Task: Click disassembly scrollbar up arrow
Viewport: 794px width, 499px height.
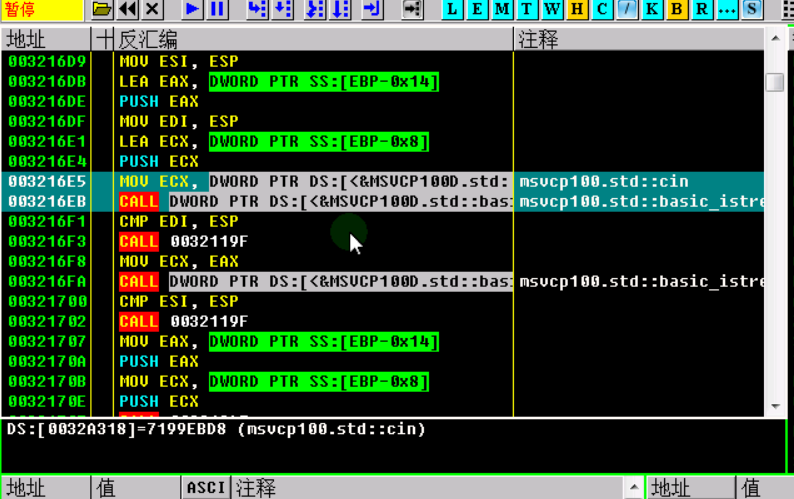Action: (x=775, y=39)
